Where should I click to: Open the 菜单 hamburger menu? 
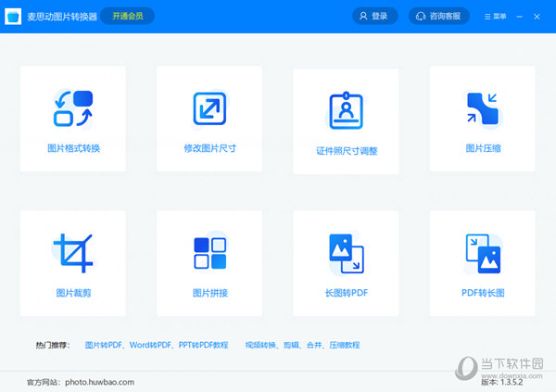[495, 16]
